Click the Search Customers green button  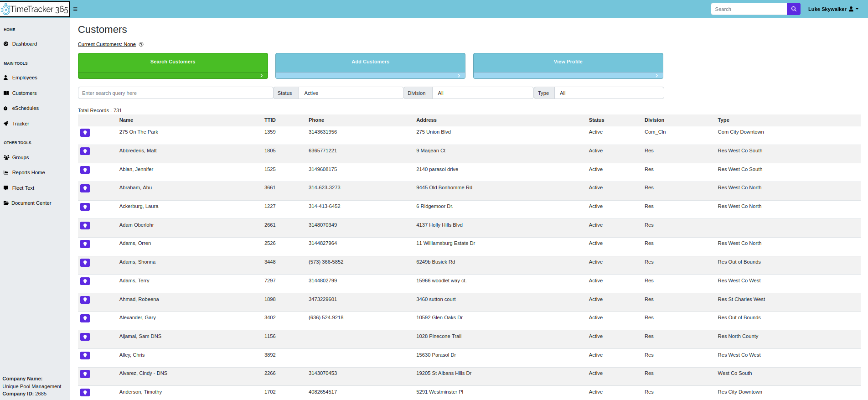click(x=173, y=66)
